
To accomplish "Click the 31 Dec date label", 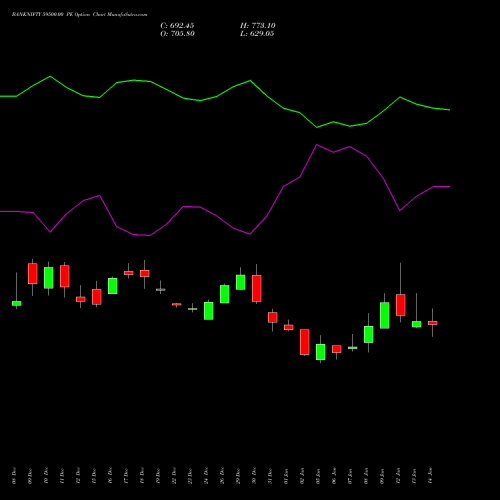I will tap(270, 476).
